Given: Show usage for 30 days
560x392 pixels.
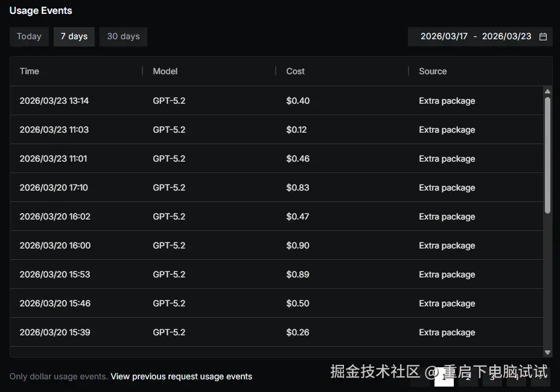Looking at the screenshot, I should (x=123, y=36).
